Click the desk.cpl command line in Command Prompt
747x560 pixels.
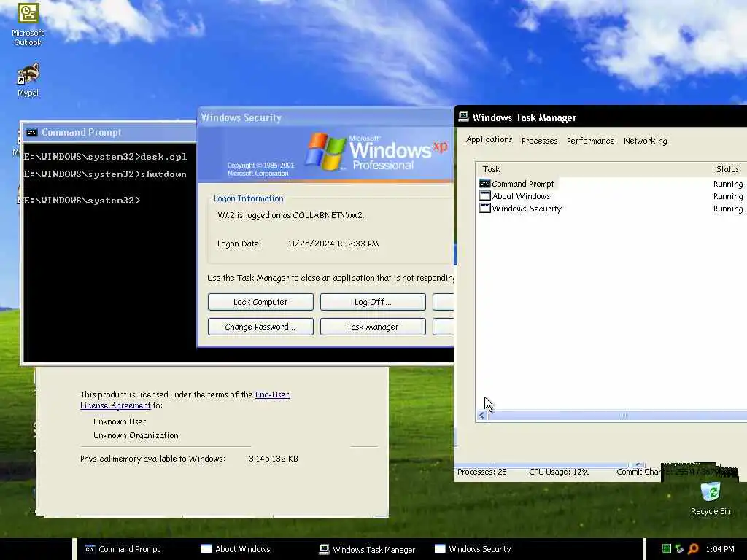[x=105, y=157]
